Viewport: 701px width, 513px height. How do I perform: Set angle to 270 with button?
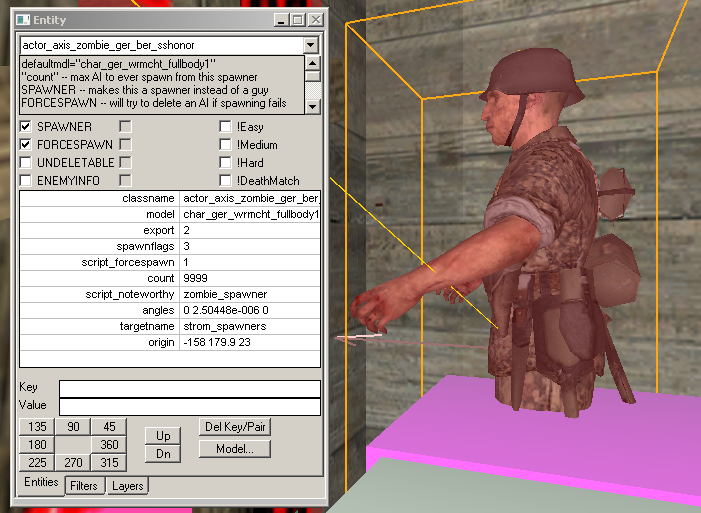pos(73,462)
